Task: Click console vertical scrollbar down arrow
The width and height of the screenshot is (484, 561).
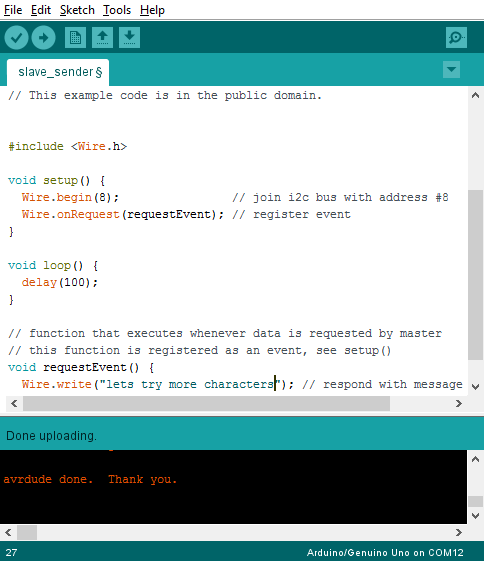Action: [x=475, y=516]
